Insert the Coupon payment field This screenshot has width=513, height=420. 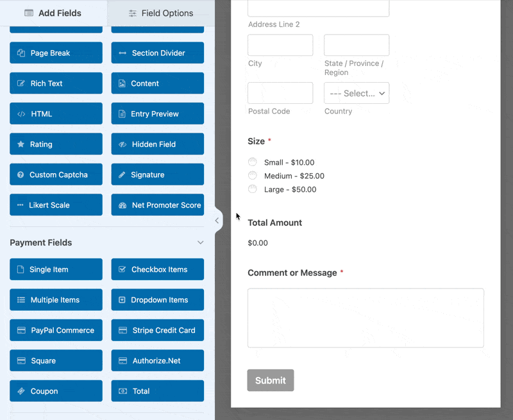[56, 391]
